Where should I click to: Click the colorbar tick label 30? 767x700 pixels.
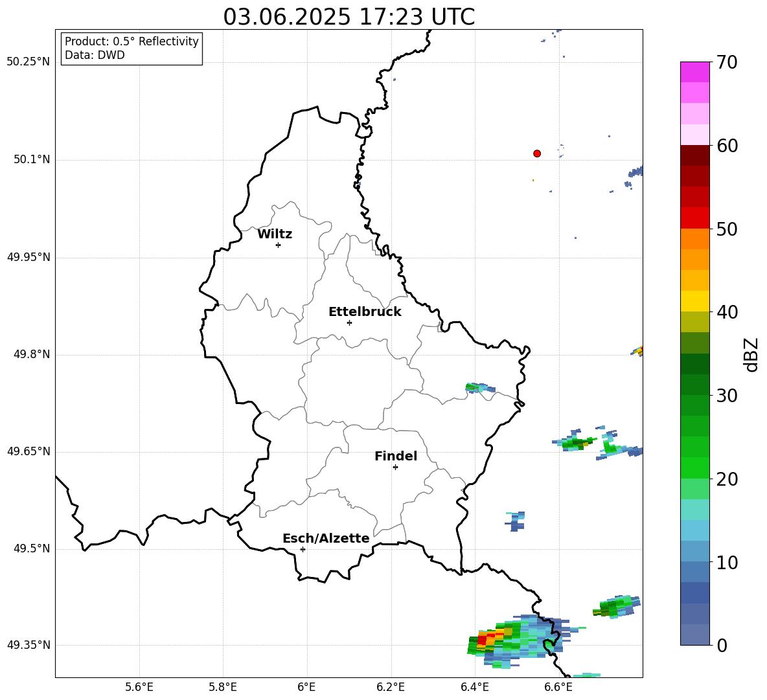click(x=727, y=396)
